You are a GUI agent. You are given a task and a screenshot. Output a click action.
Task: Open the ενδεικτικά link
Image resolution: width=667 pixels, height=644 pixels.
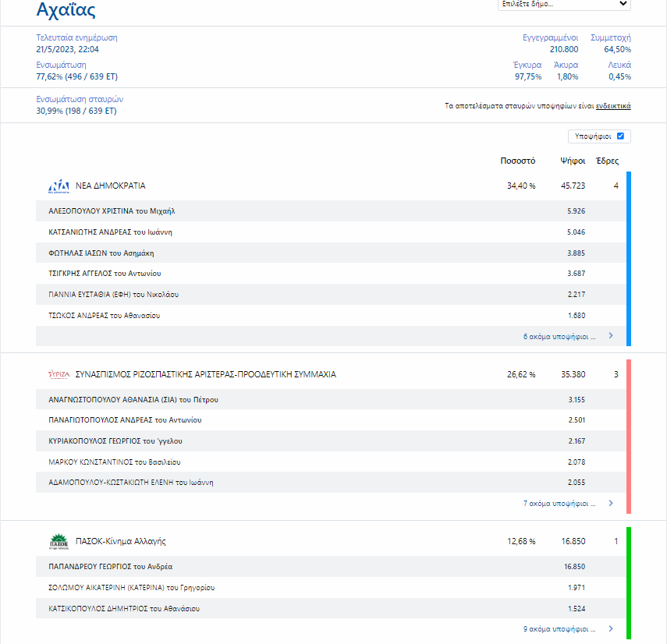point(612,106)
